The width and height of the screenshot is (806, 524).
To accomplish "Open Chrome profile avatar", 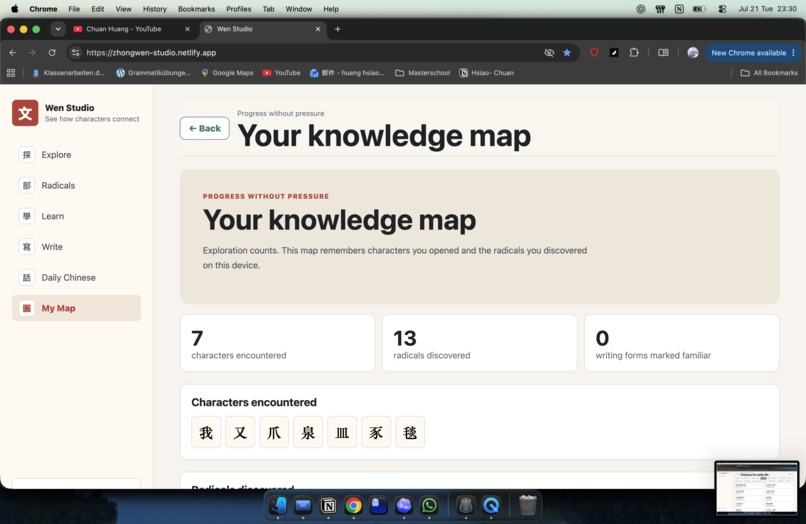I will coord(693,52).
